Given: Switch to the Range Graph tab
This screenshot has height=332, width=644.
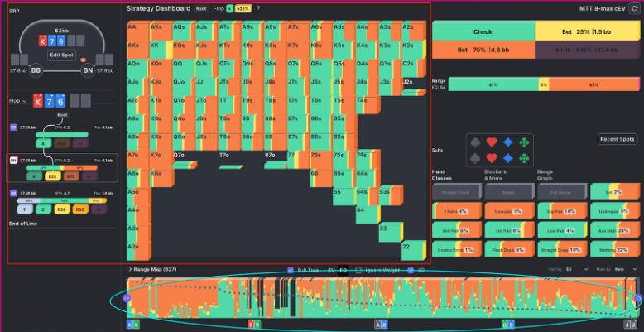Looking at the screenshot, I should point(546,173).
